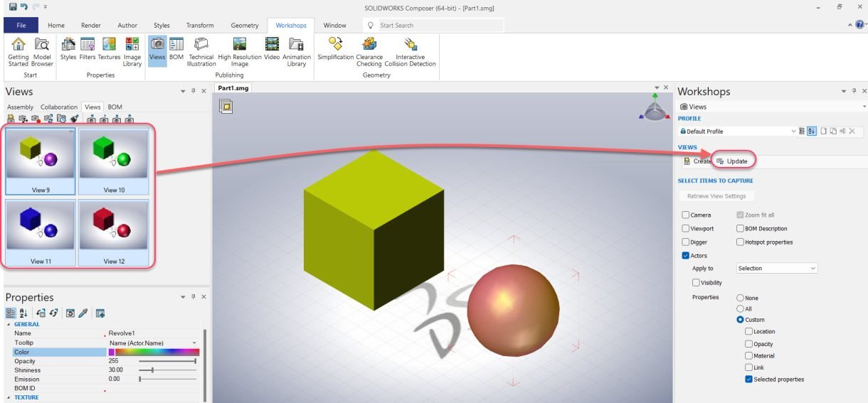The image size is (868, 403).
Task: Open the Workshops pane options arrow
Action: 845,92
